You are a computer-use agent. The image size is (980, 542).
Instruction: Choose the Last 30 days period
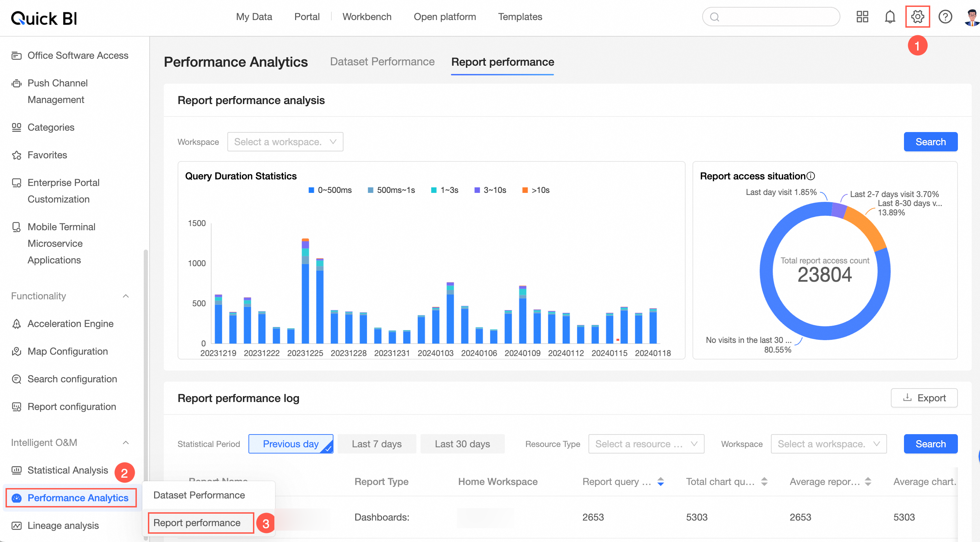(462, 444)
